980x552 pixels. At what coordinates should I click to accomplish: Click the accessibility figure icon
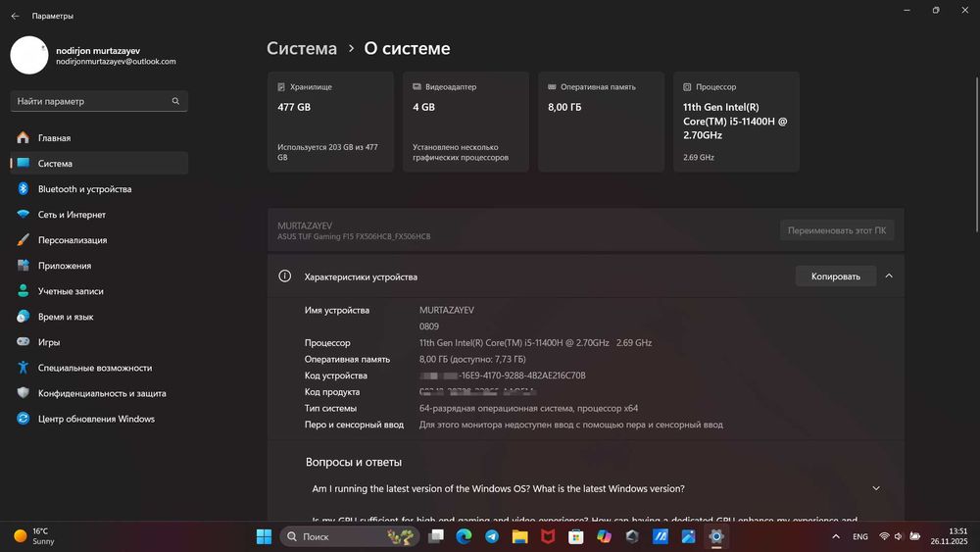coord(24,368)
